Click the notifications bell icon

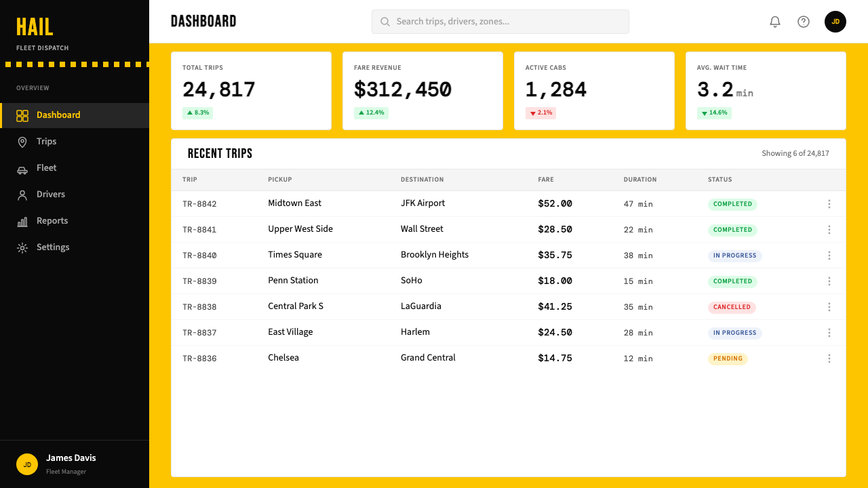775,22
